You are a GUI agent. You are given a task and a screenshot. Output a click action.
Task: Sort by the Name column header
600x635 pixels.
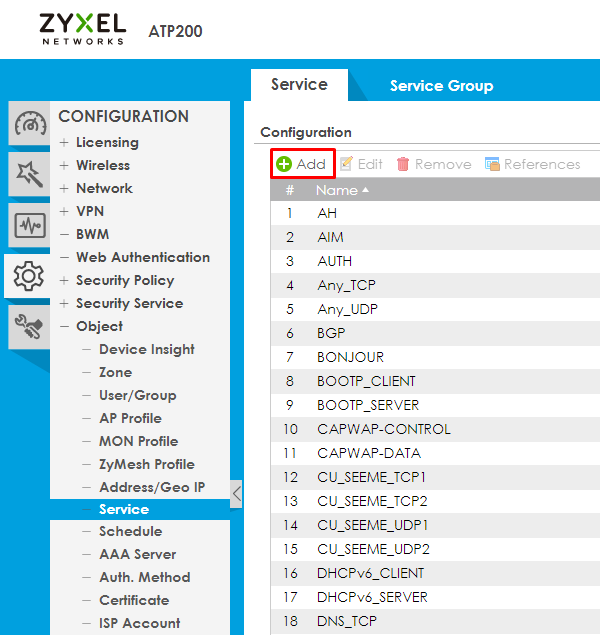click(x=342, y=190)
